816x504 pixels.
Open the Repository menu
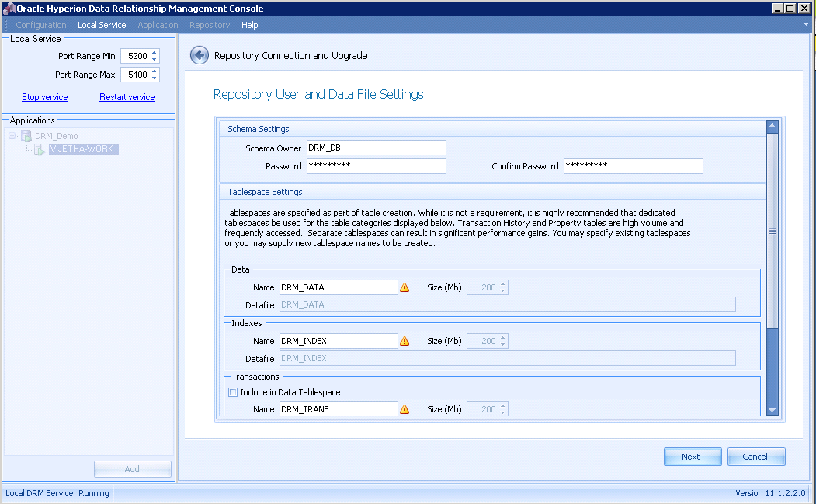[210, 25]
